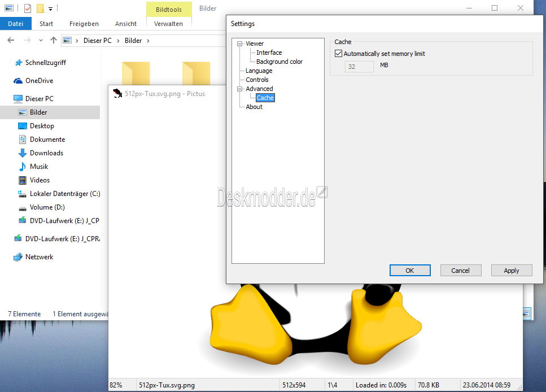Maximize the Explorer window
This screenshot has width=546, height=392.
point(495,8)
